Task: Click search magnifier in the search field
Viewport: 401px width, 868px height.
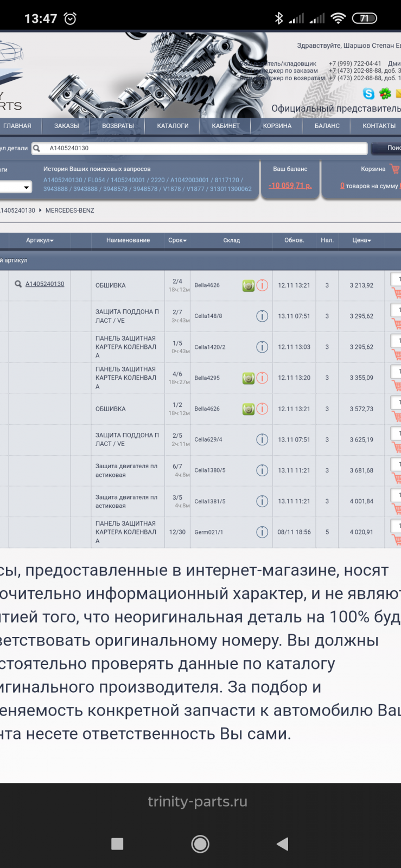Action: (x=37, y=148)
